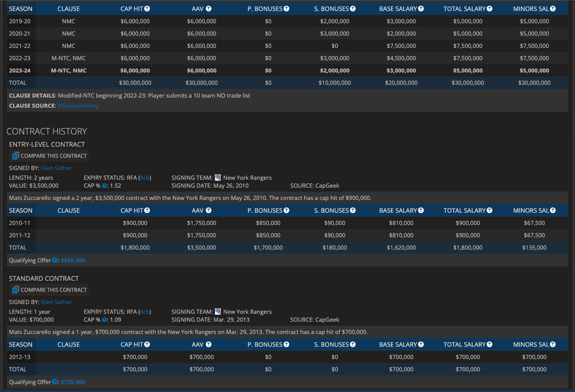
Task: Click VALUE: $3,500,000 in entry-level contract
Action: pyautogui.click(x=34, y=186)
